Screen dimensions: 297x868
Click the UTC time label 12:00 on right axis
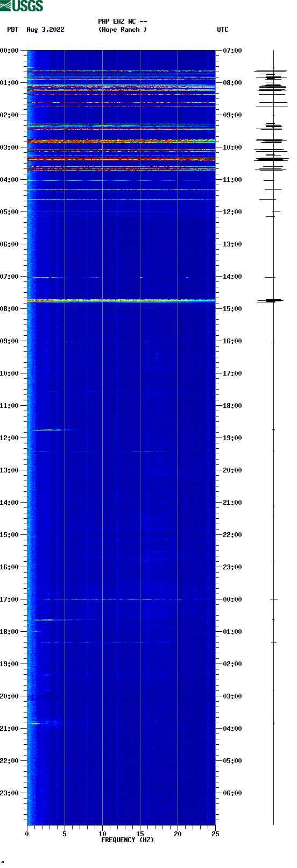click(232, 212)
